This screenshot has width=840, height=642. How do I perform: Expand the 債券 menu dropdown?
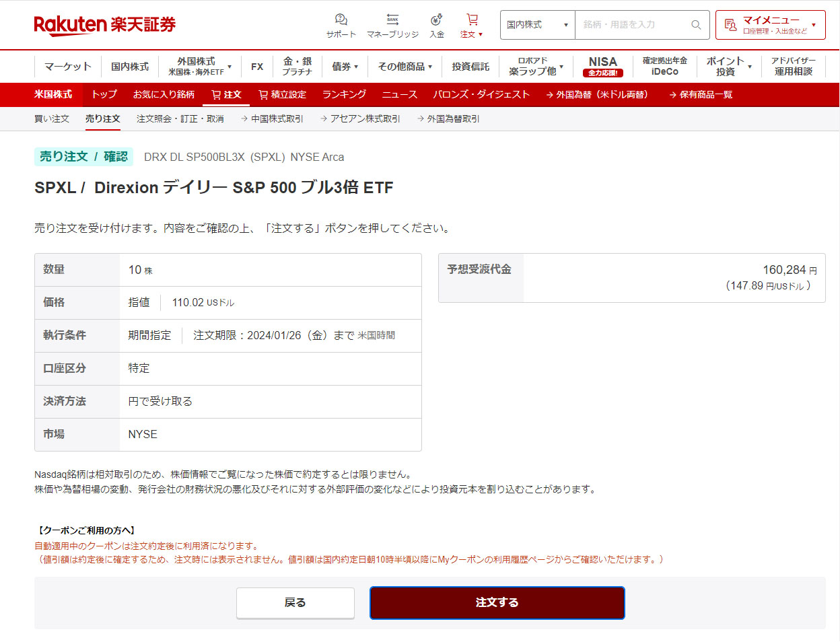pos(345,67)
